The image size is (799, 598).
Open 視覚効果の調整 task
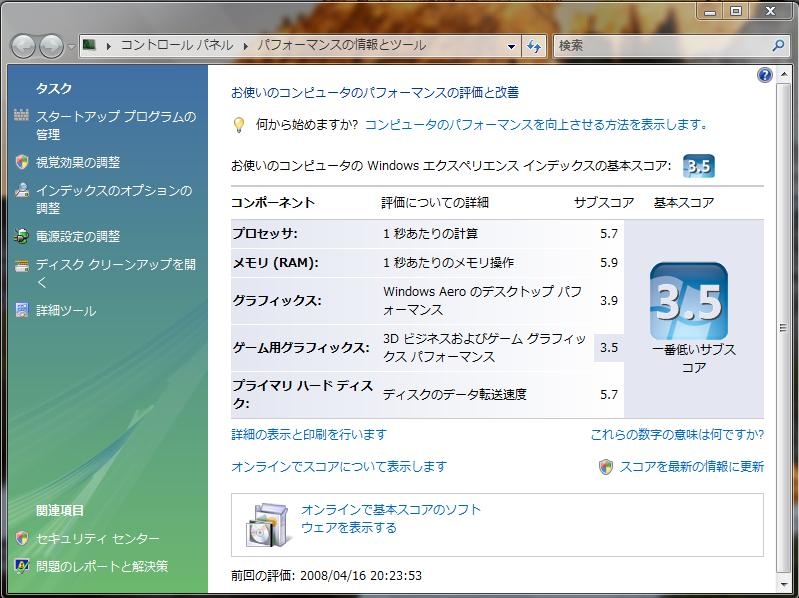click(x=78, y=162)
